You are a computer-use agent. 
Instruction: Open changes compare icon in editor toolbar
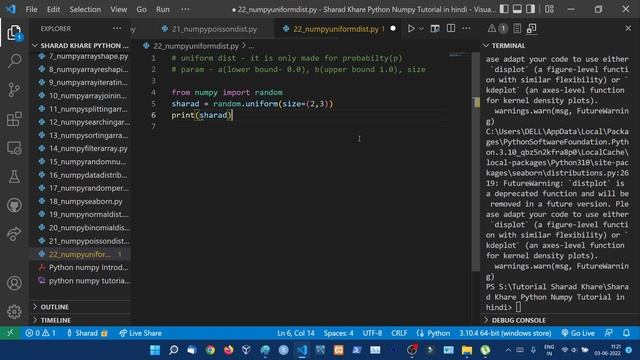point(435,29)
